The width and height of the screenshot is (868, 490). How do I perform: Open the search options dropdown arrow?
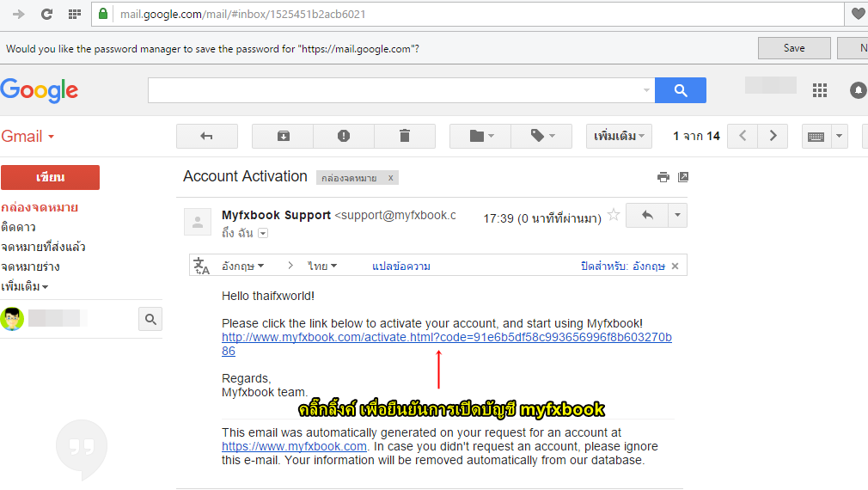click(646, 90)
